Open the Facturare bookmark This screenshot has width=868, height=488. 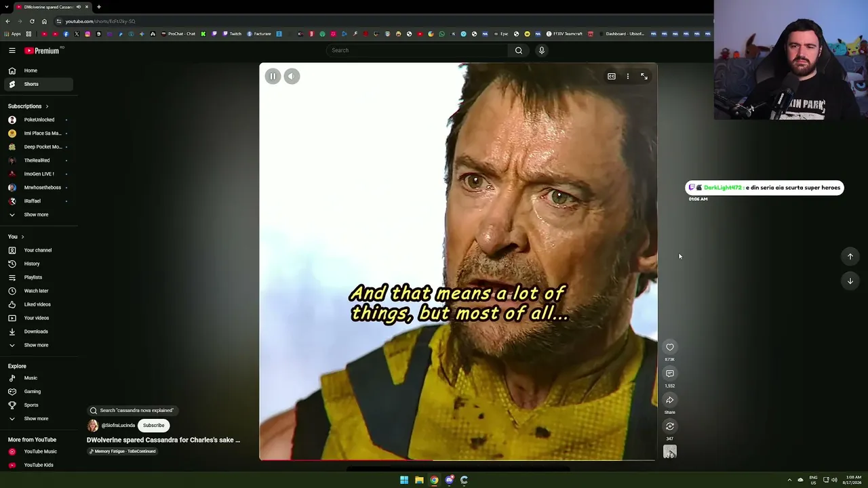[x=259, y=34]
